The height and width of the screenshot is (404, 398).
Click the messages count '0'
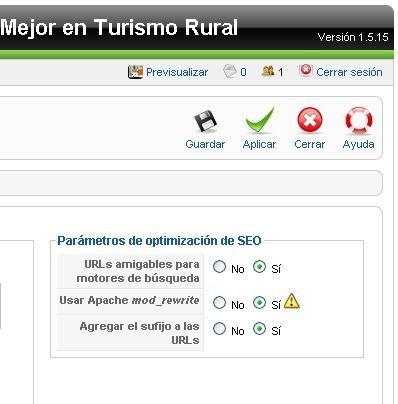(x=243, y=72)
